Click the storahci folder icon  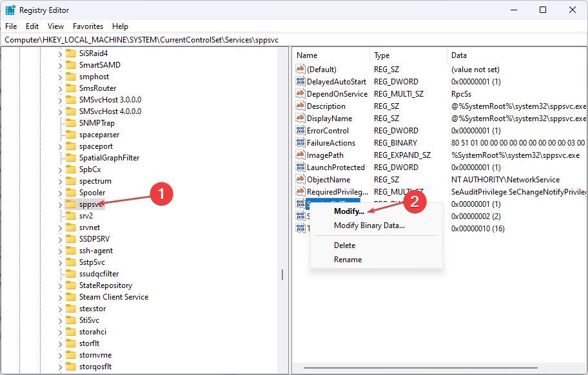70,332
